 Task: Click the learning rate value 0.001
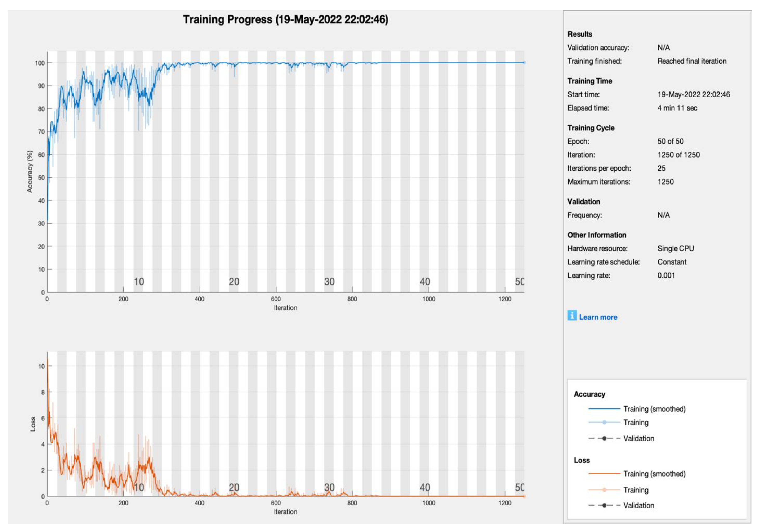[x=666, y=276]
